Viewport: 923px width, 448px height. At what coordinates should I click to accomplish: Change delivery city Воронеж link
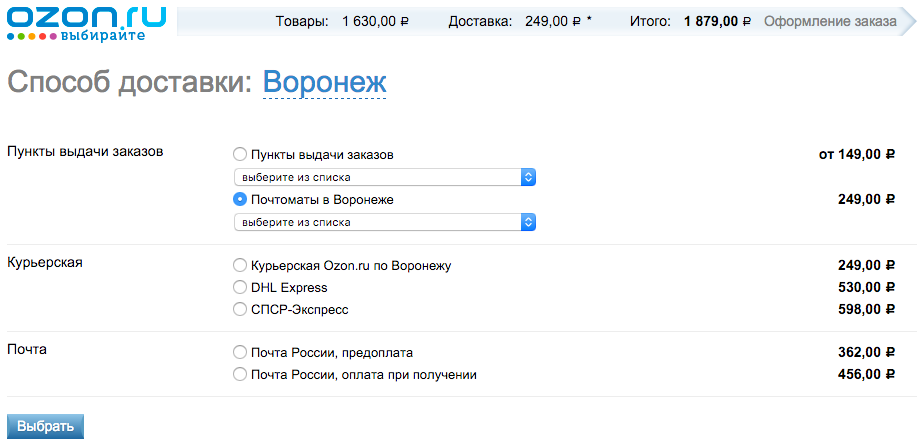(324, 82)
